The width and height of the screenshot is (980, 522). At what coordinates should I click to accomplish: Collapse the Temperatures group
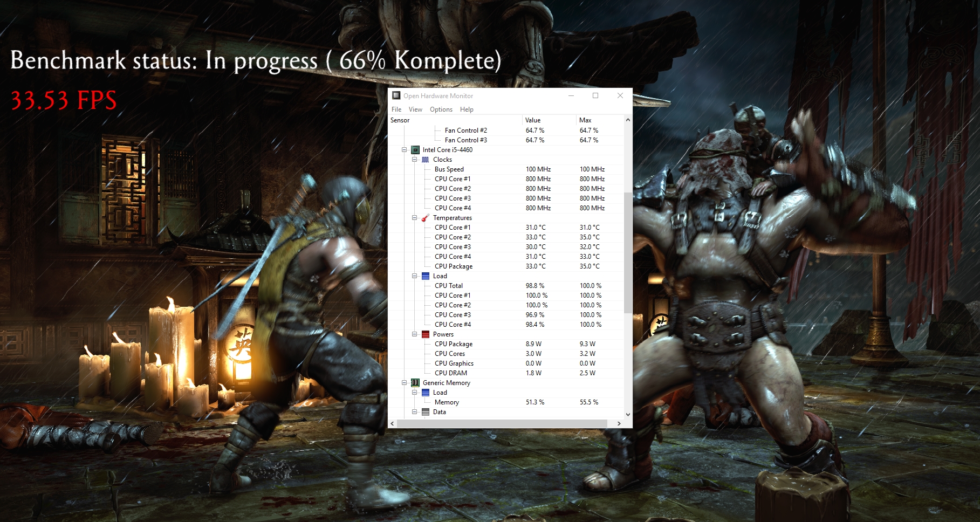[x=414, y=218]
